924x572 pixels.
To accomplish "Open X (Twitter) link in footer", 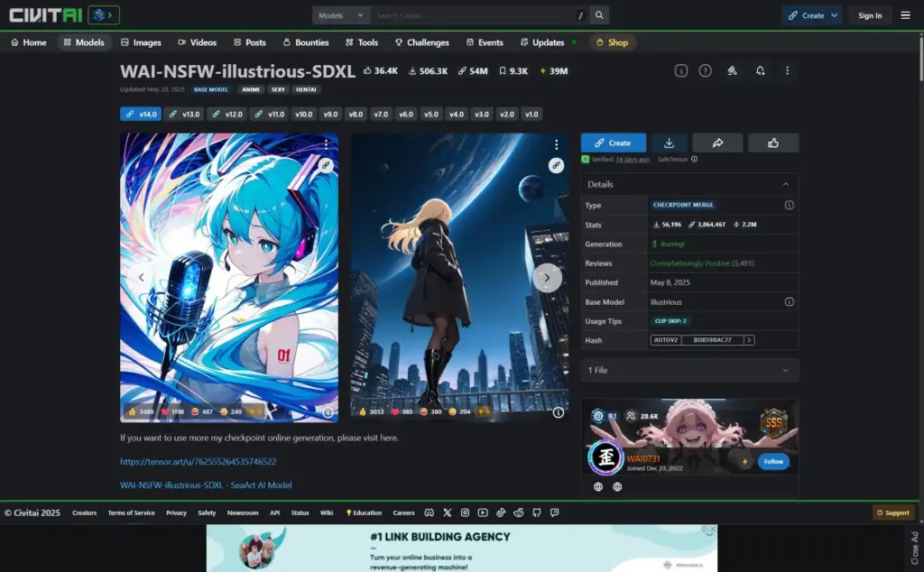I will point(448,512).
